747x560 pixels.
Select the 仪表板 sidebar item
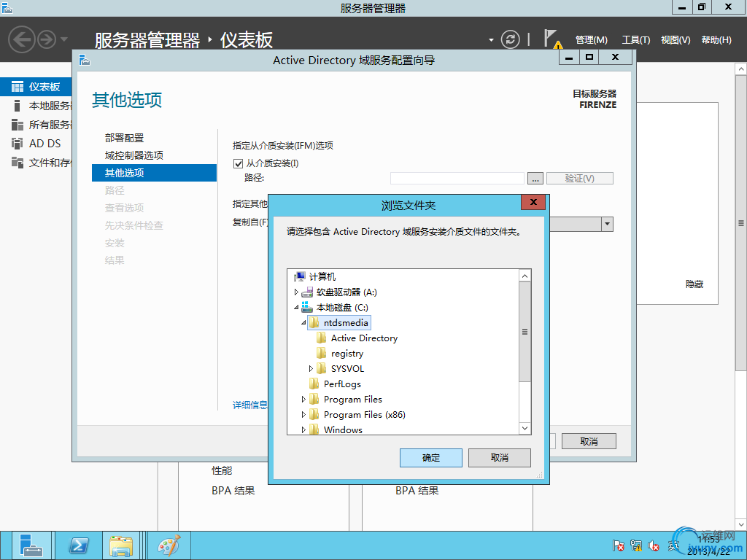(36, 87)
